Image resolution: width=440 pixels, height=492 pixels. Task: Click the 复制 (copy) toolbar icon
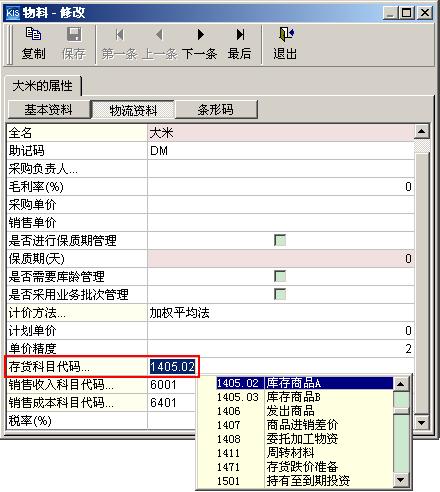coord(33,34)
